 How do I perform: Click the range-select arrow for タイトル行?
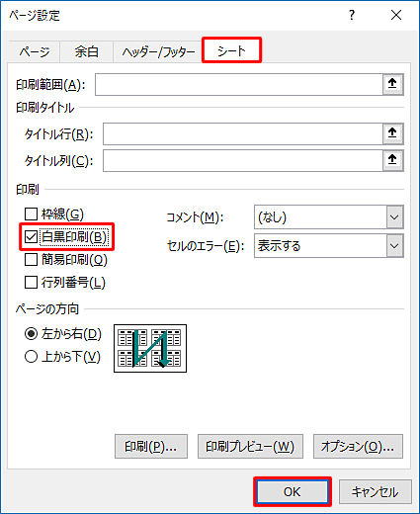coord(392,133)
